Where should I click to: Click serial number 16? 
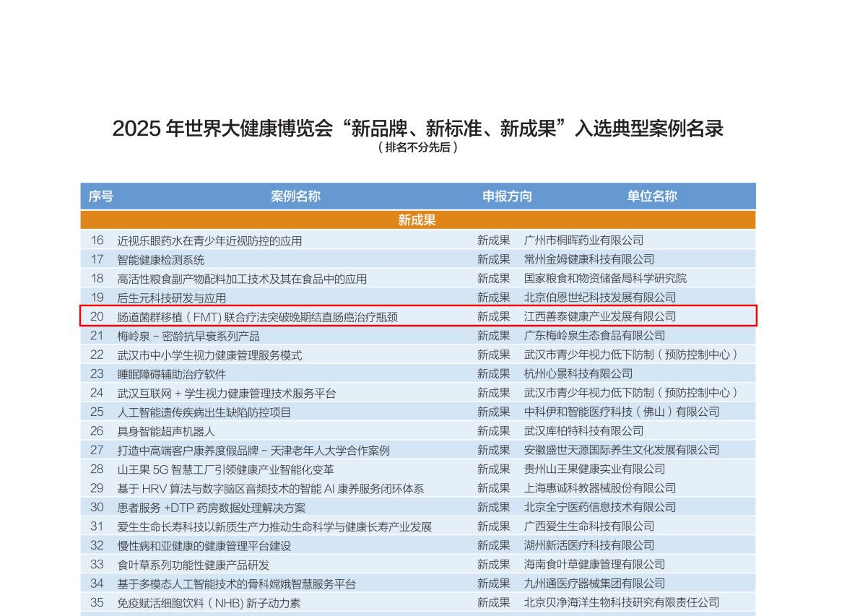[x=97, y=240]
